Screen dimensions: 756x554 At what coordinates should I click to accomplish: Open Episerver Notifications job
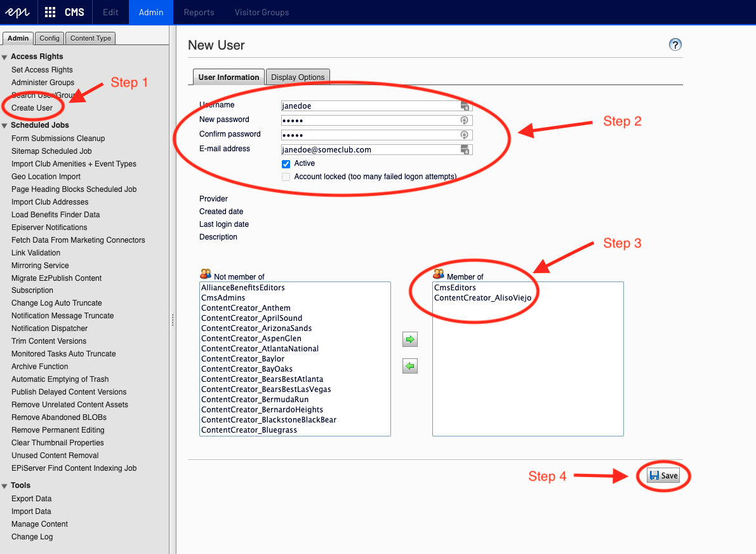(x=49, y=227)
